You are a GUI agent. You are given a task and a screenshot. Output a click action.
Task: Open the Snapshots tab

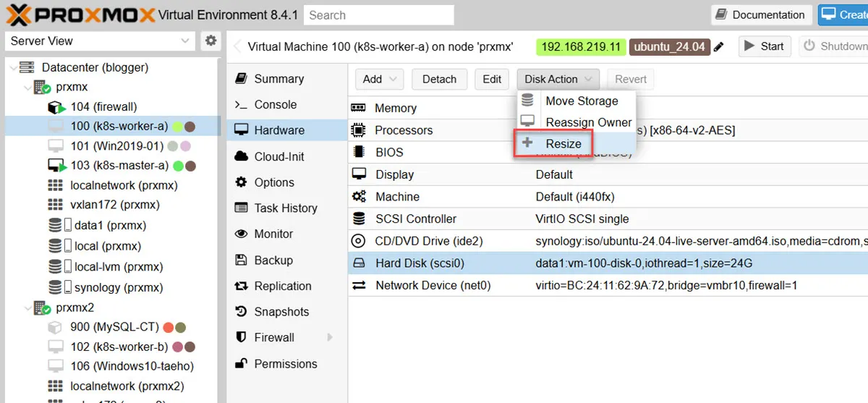coord(288,312)
